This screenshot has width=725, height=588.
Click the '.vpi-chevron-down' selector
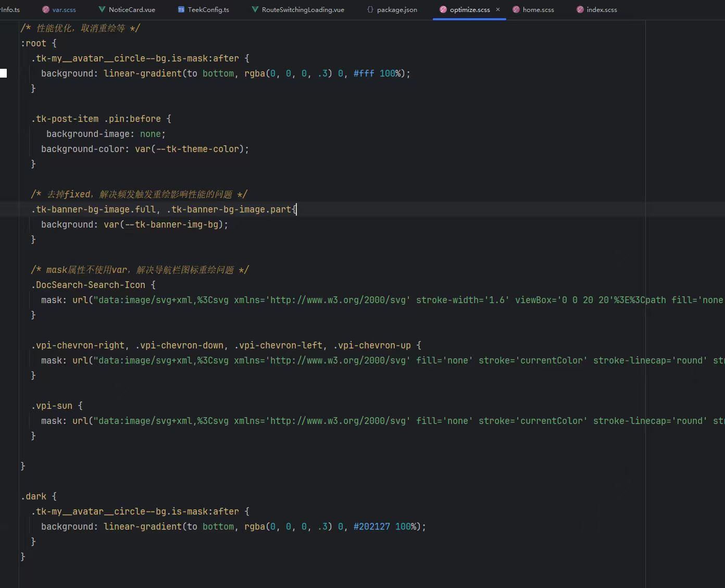tap(179, 345)
